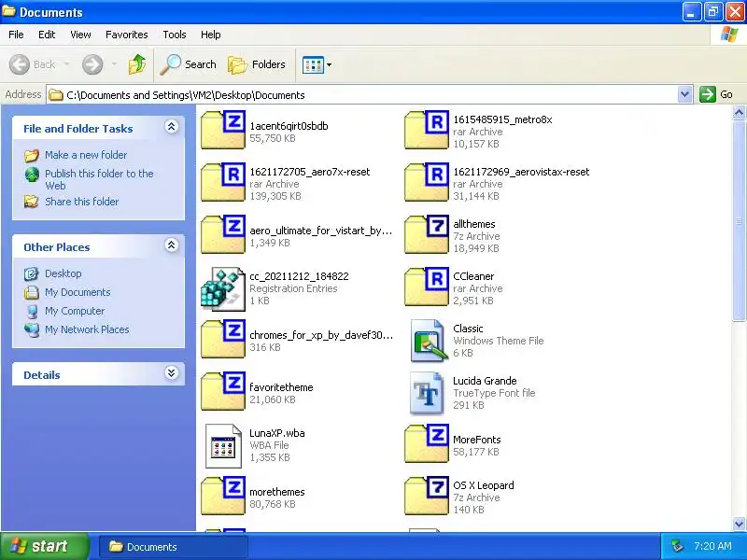The height and width of the screenshot is (560, 747).
Task: Click the Up one level toolbar icon
Action: click(137, 64)
